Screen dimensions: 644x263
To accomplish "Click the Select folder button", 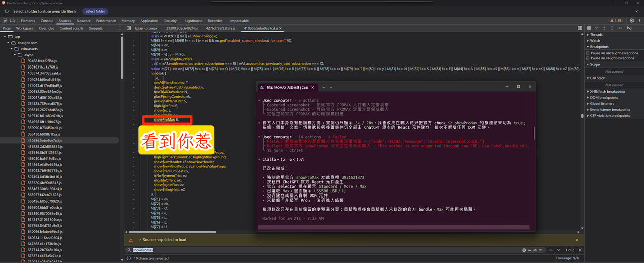I will pyautogui.click(x=95, y=11).
